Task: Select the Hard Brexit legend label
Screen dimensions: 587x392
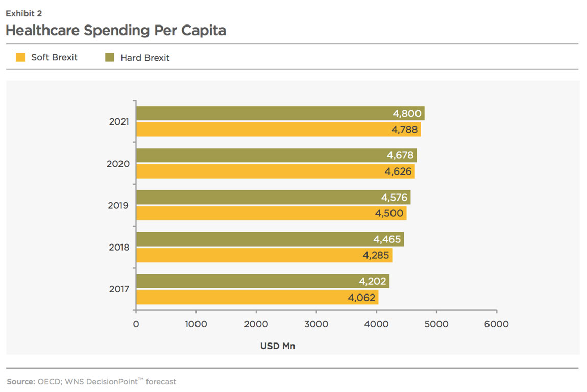Action: pos(145,58)
